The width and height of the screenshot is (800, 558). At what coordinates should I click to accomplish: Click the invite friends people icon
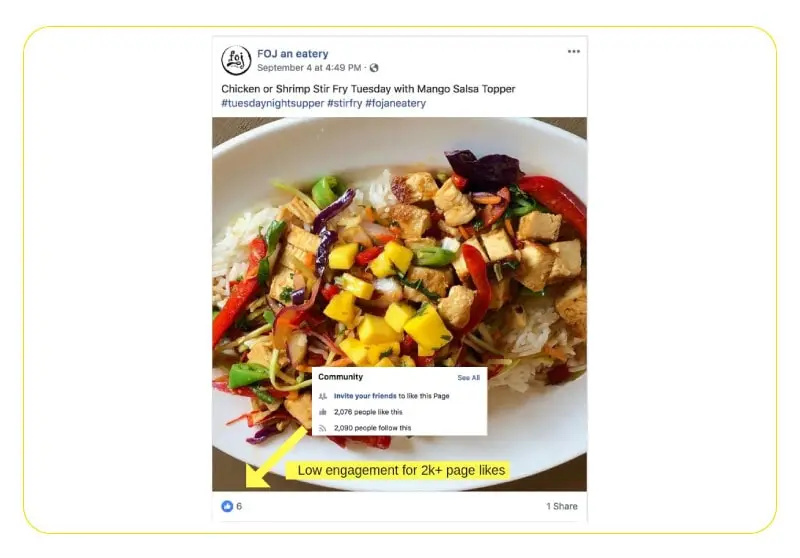tap(322, 396)
